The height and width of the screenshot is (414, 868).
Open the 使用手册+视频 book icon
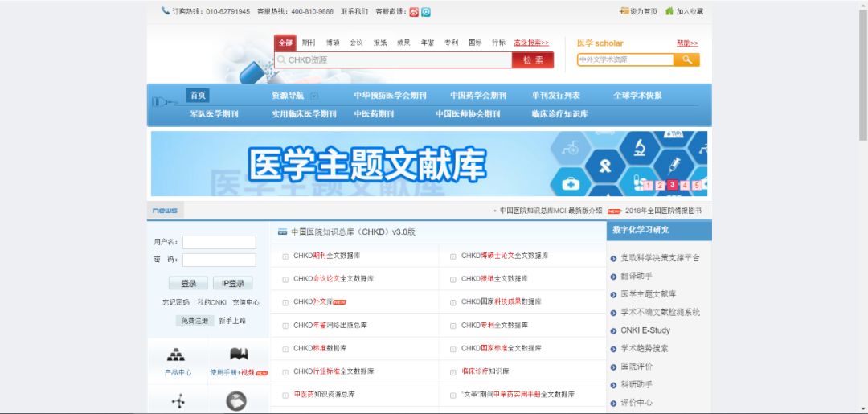[x=239, y=355]
